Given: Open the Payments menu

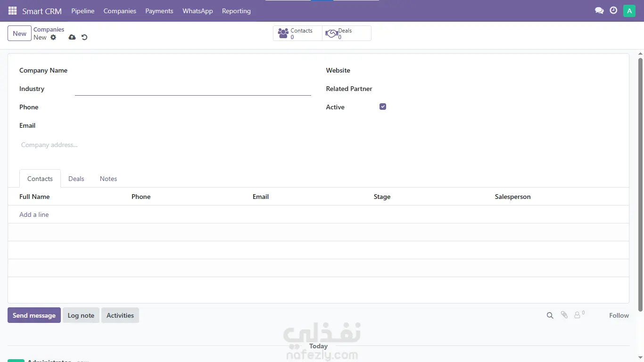Looking at the screenshot, I should [159, 11].
